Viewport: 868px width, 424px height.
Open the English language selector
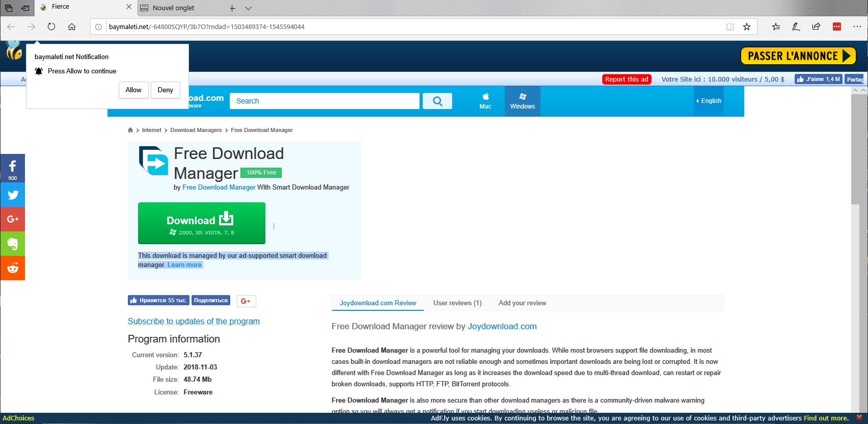[x=709, y=101]
